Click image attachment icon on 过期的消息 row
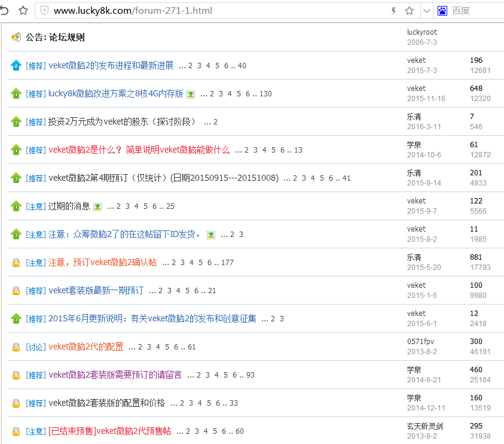Viewport: 504px width, 444px height. [x=97, y=207]
